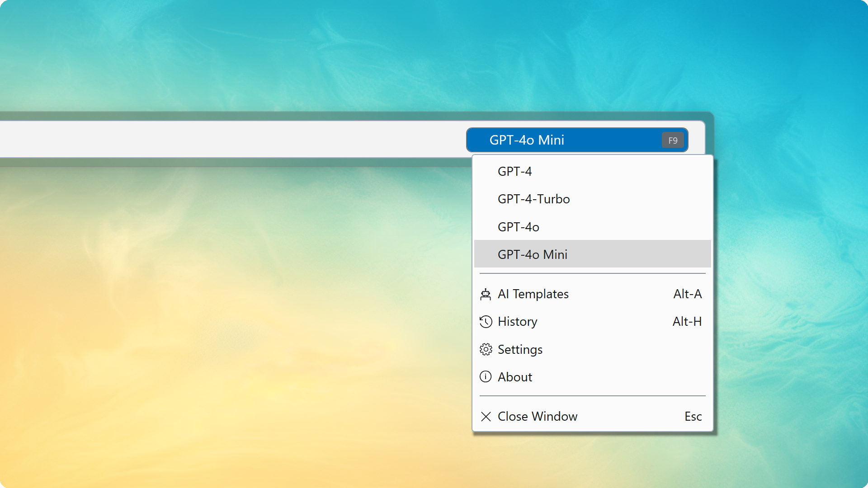This screenshot has width=868, height=488.
Task: Click the Settings gear icon
Action: click(486, 349)
